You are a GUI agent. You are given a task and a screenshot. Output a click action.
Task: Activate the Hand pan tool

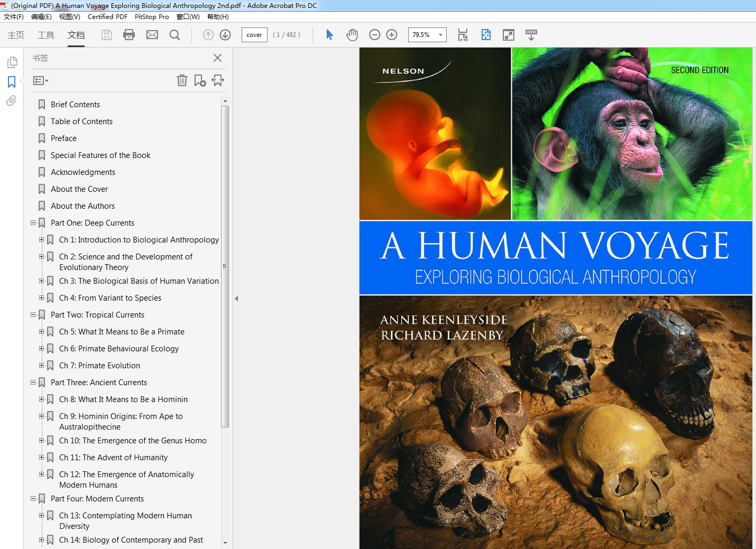click(352, 35)
